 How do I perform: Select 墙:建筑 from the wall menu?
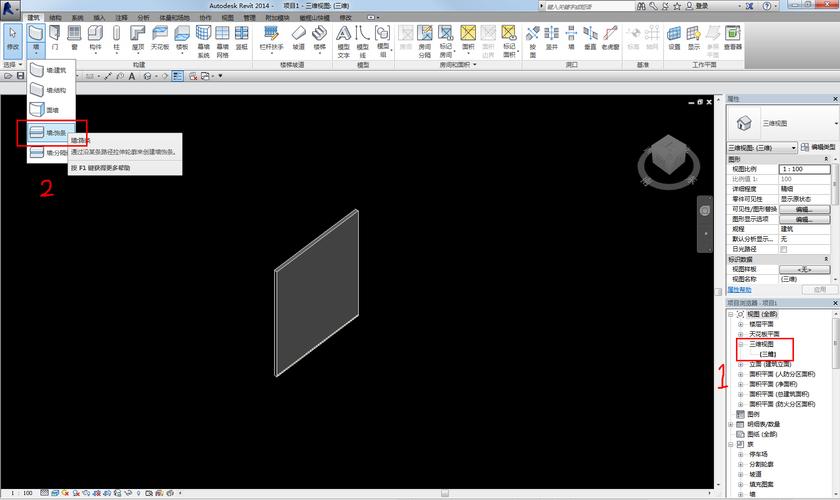[50, 70]
